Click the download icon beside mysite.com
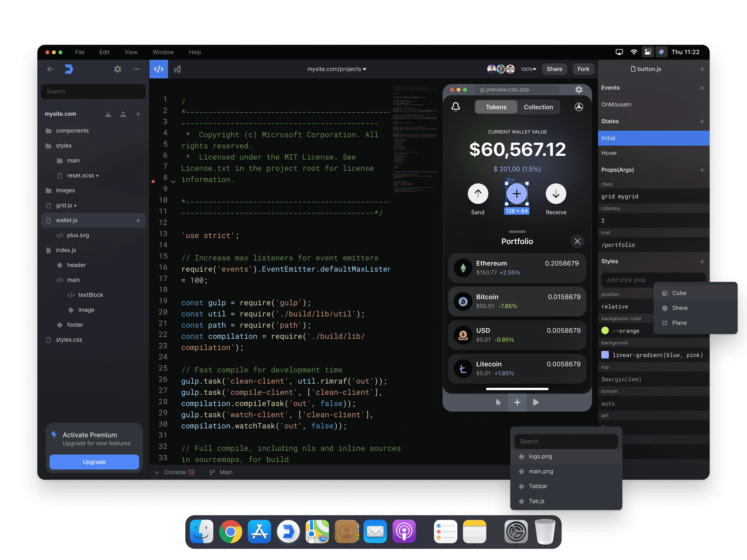 pos(108,114)
